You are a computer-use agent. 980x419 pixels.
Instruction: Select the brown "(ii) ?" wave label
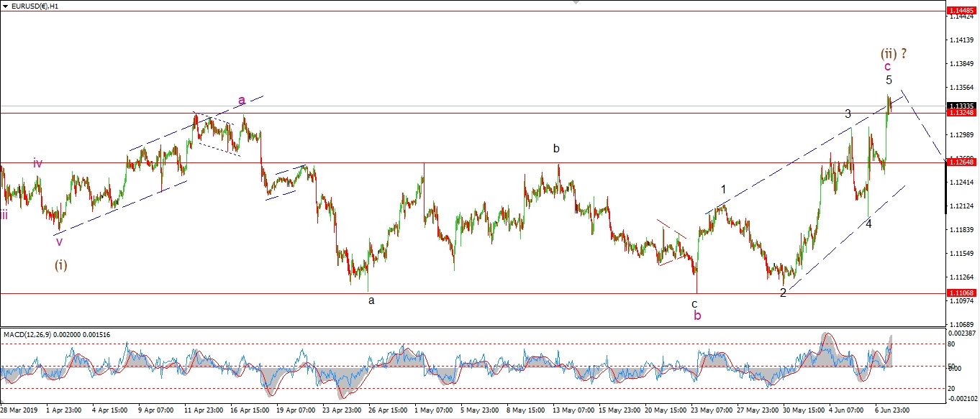(894, 52)
